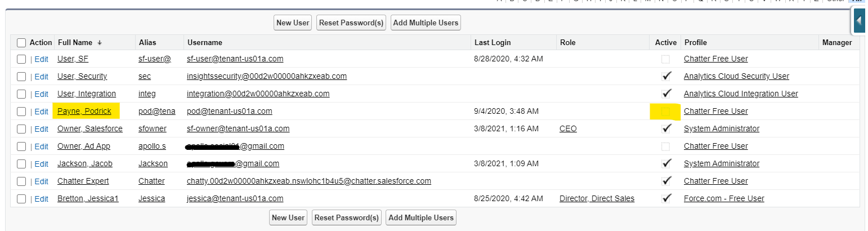This screenshot has height=231, width=868.
Task: Open Force.com - Free User profile
Action: point(724,199)
